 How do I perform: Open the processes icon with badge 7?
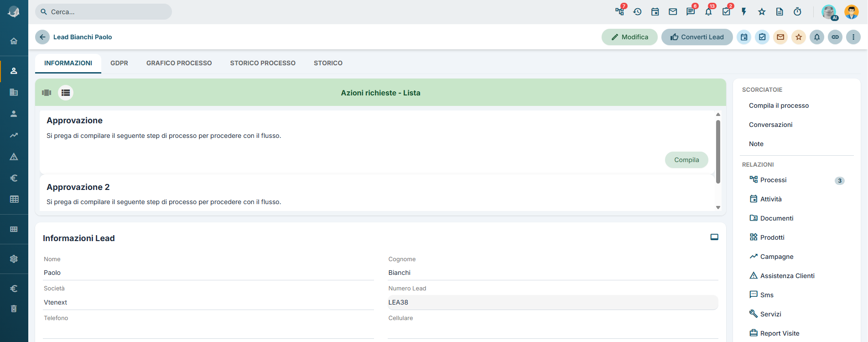(x=619, y=12)
